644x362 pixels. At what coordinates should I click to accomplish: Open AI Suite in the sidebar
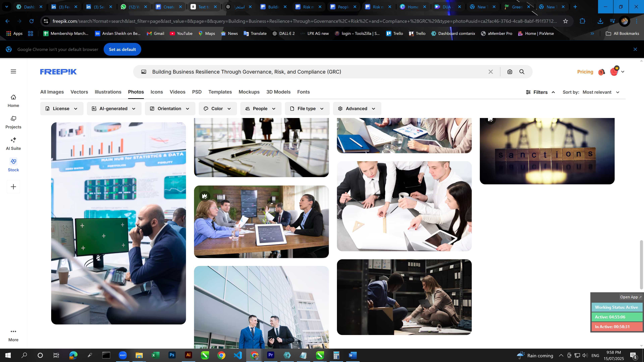(13, 144)
